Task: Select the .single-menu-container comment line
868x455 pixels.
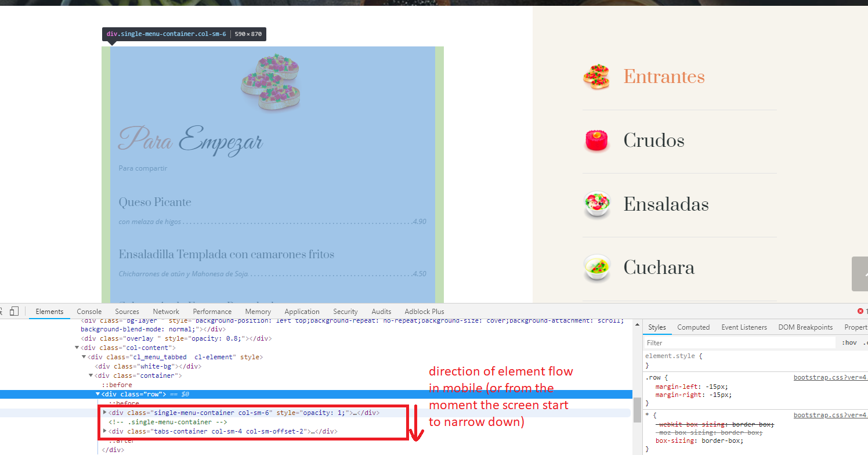Action: tap(168, 422)
